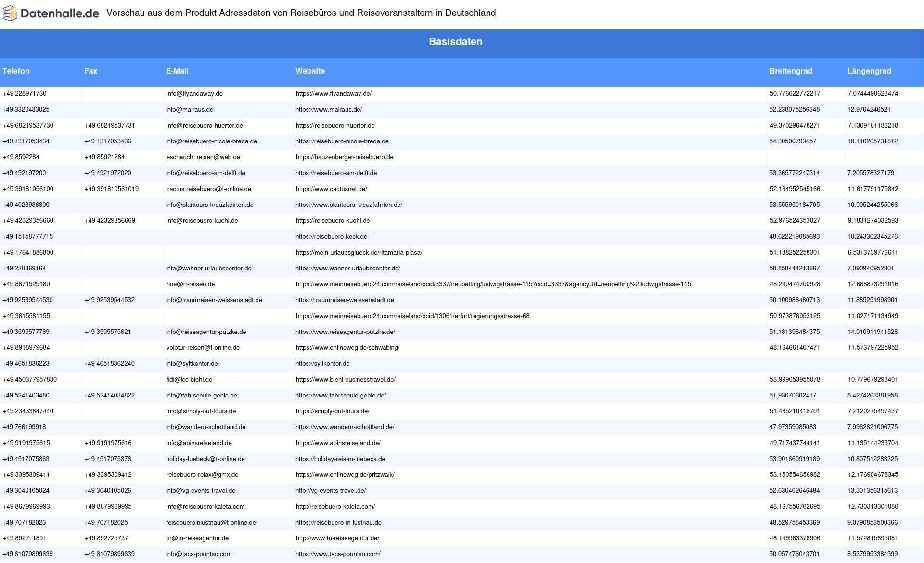Select longitude 8.4274263381958
The height and width of the screenshot is (563, 924).
tap(873, 396)
